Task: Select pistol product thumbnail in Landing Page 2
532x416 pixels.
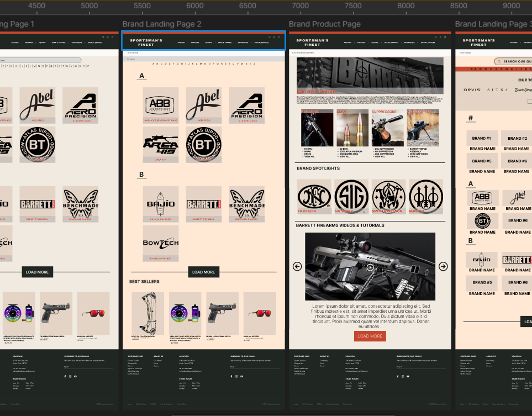Action: pyautogui.click(x=222, y=314)
